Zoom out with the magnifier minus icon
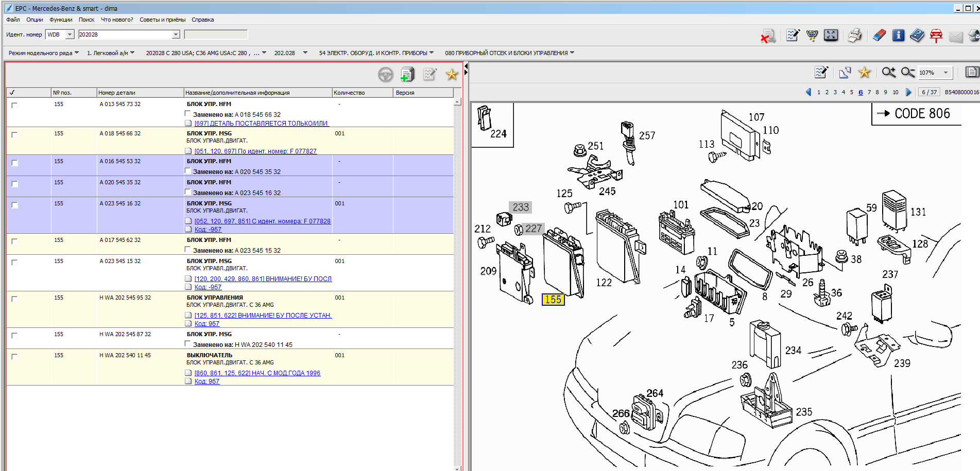Viewport: 980px width, 471px height. point(908,73)
